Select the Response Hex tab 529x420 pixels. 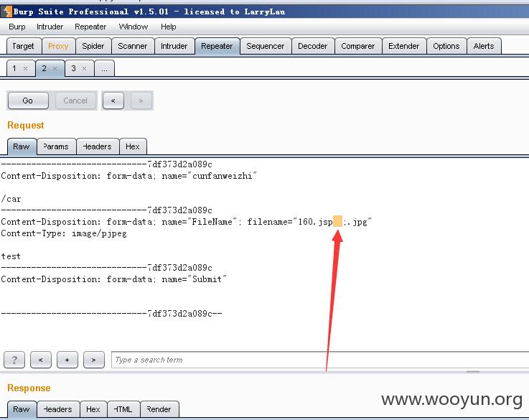pyautogui.click(x=93, y=409)
